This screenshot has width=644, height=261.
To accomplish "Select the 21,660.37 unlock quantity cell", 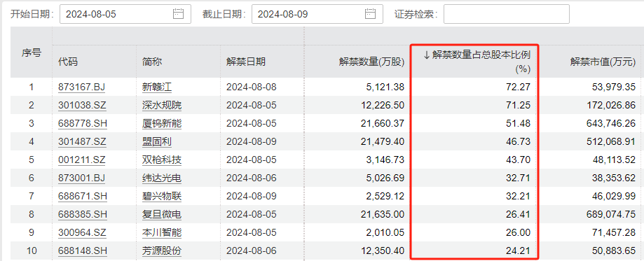I will tap(383, 124).
